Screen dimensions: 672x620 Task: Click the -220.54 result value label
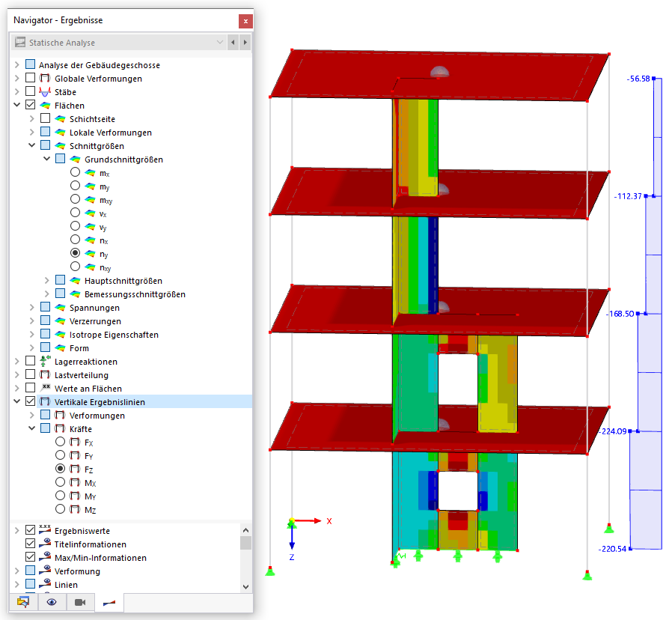(613, 549)
